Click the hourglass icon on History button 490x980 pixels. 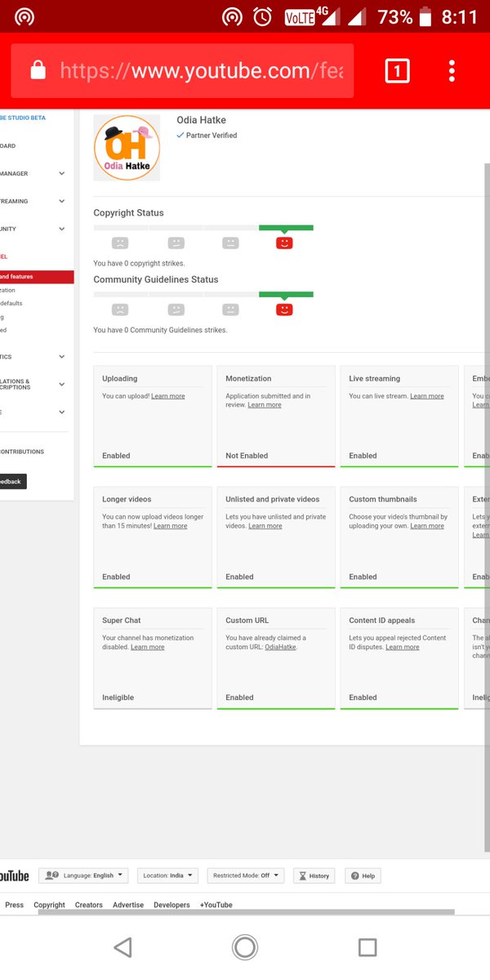(x=302, y=875)
